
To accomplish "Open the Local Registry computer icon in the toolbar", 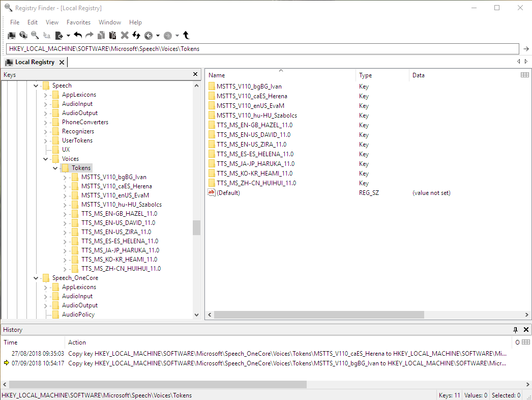I will coord(12,35).
